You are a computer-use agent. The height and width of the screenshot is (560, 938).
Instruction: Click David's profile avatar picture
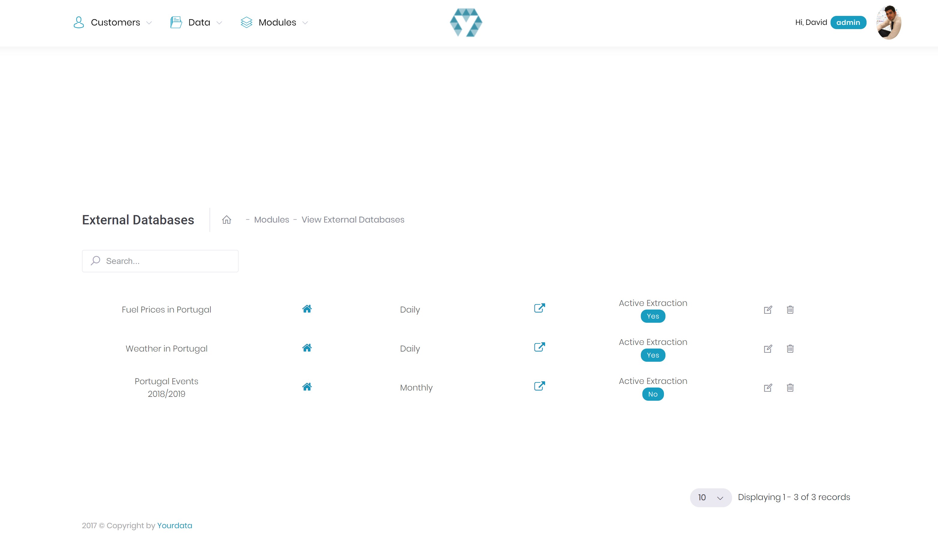[x=888, y=22]
